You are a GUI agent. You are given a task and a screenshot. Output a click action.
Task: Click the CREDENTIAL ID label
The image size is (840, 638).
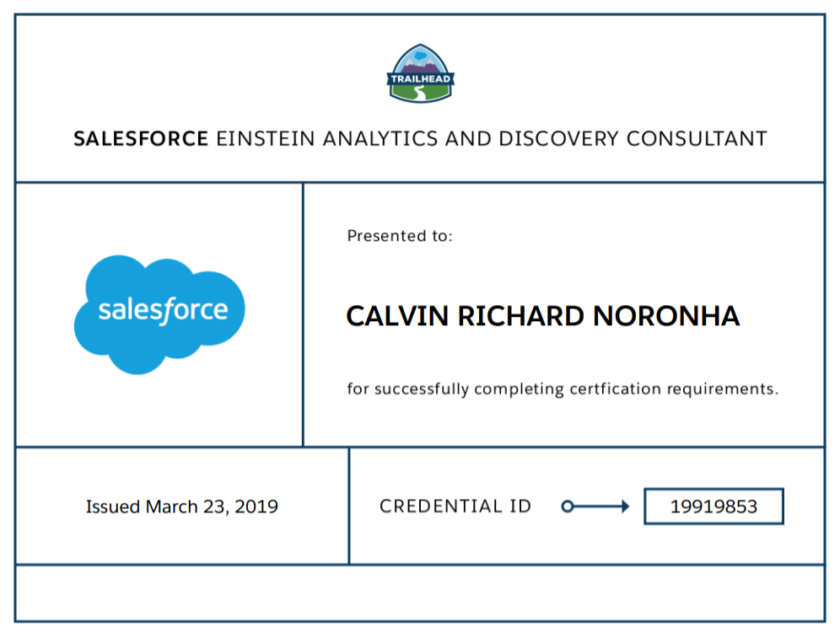pyautogui.click(x=455, y=507)
